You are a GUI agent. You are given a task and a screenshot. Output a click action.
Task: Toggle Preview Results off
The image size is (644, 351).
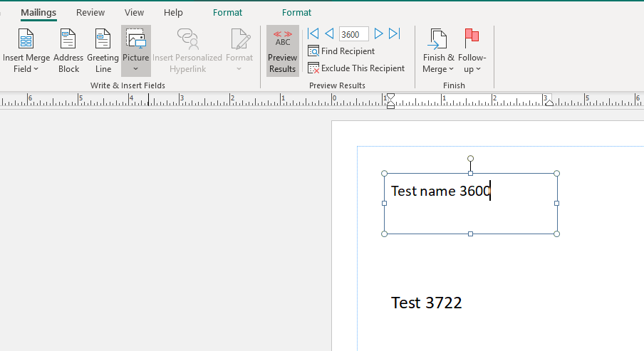[283, 51]
